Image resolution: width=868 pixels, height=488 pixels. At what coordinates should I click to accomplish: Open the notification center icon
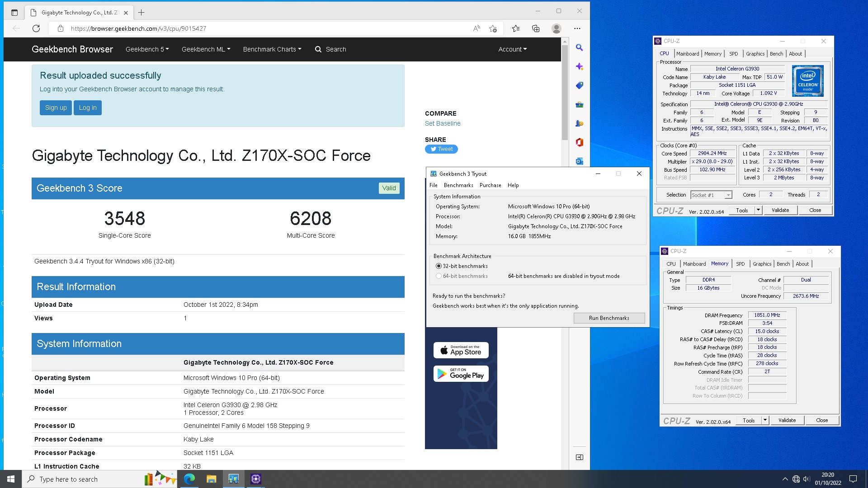853,479
